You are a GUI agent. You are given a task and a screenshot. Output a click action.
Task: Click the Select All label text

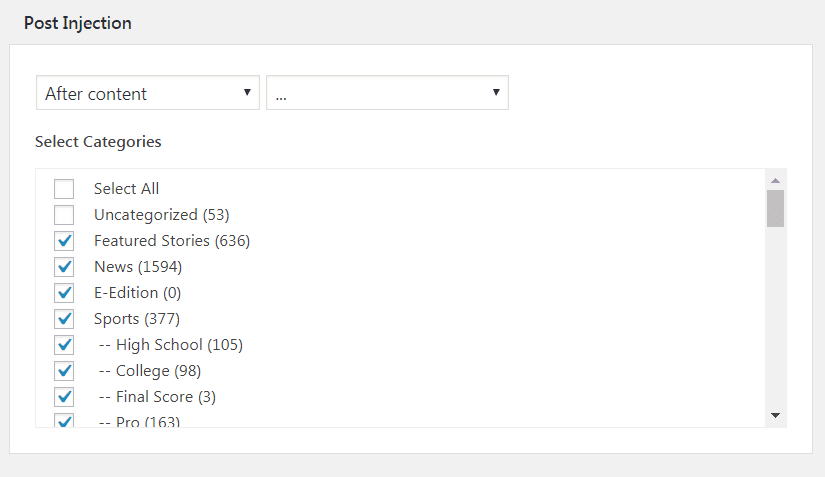point(126,189)
